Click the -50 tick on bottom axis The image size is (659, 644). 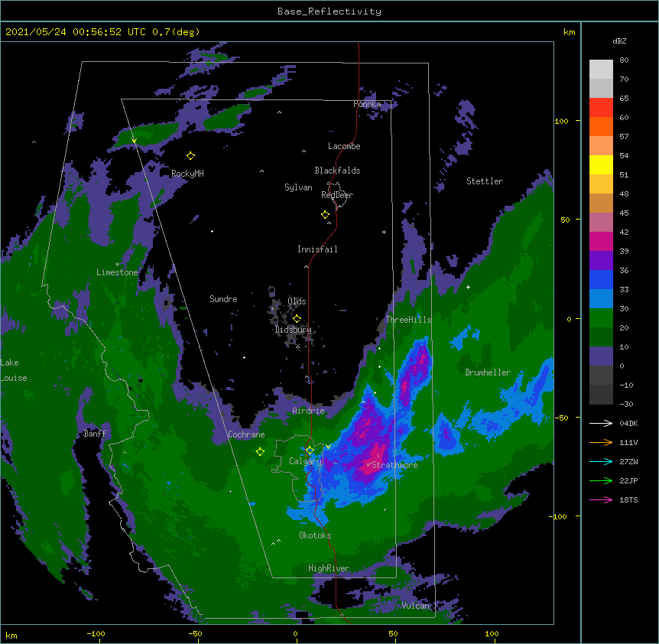195,633
